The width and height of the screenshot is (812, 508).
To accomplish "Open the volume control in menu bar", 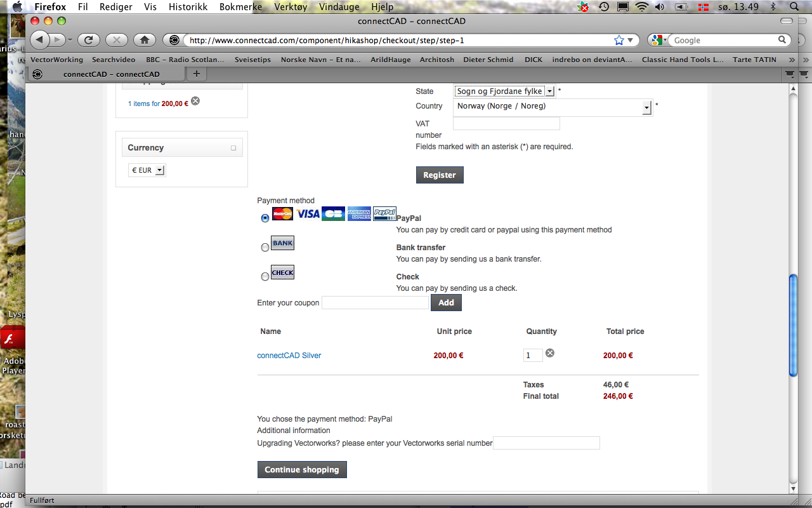I will 660,7.
